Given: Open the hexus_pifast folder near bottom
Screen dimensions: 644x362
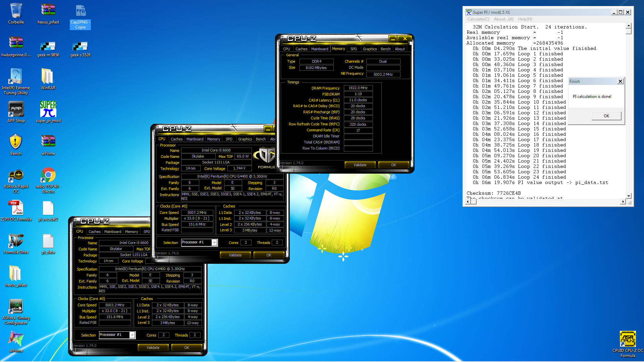Looking at the screenshot, I should 16,276.
